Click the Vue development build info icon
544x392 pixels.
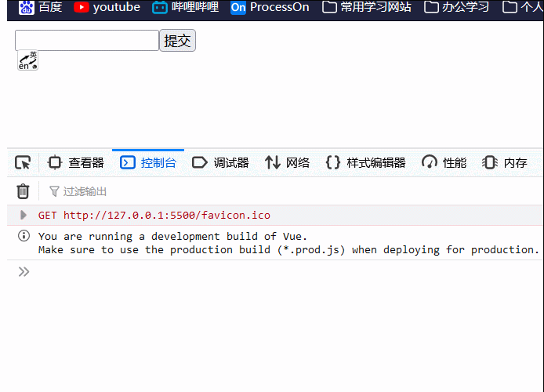coord(24,236)
